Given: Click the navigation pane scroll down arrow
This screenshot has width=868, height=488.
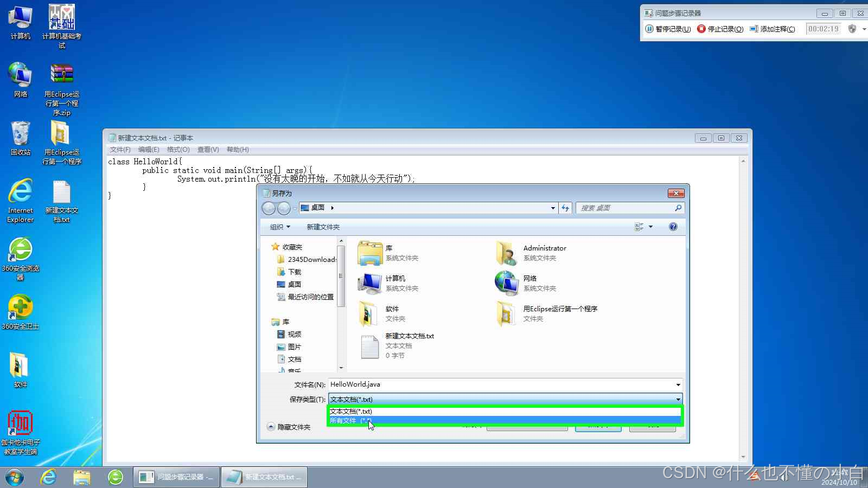Looking at the screenshot, I should pyautogui.click(x=341, y=368).
